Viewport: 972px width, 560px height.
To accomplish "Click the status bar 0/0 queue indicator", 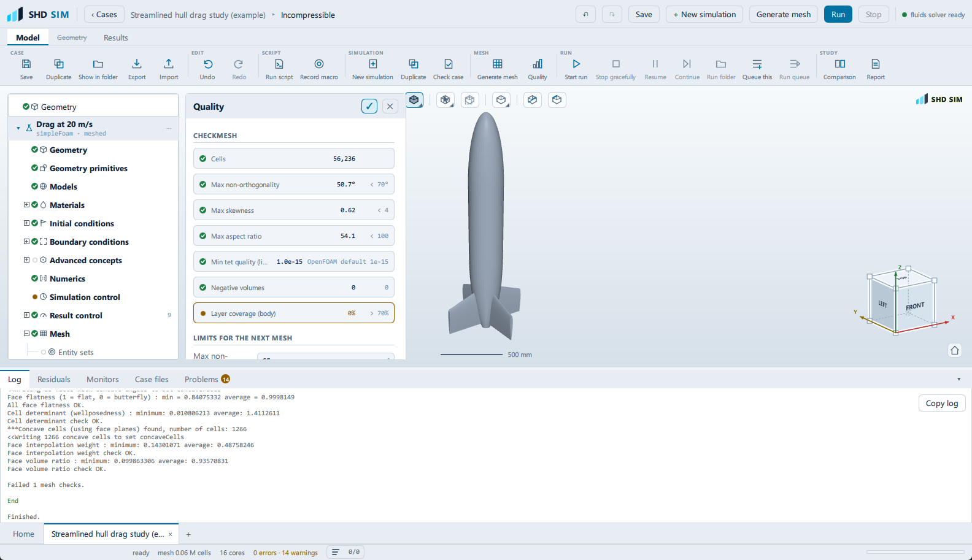I will click(346, 552).
